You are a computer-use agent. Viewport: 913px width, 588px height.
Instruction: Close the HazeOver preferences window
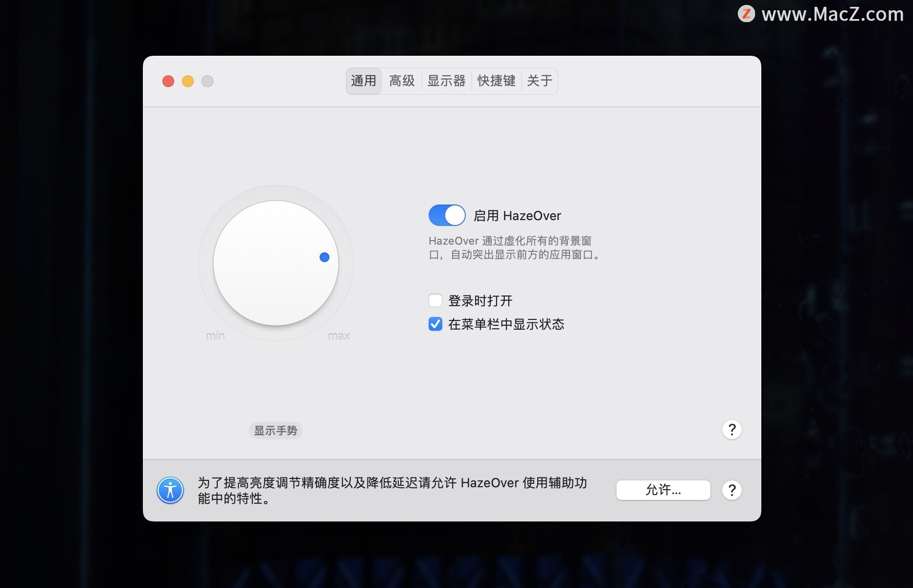(168, 81)
